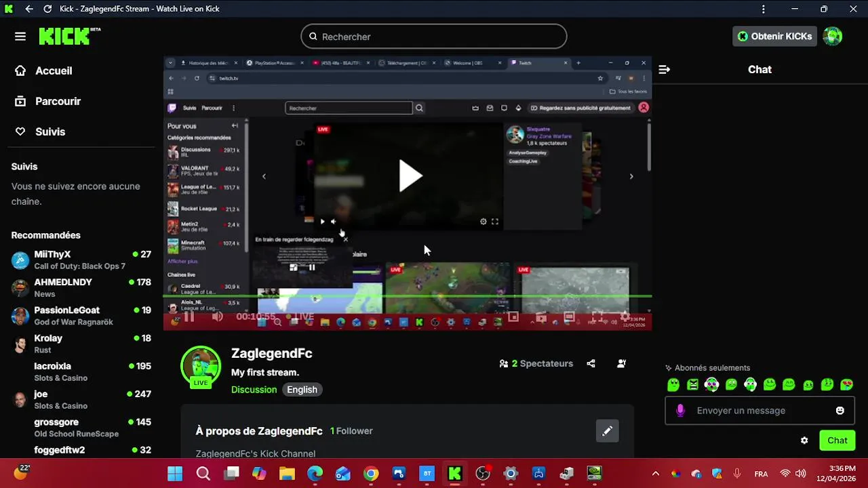Viewport: 868px width, 488px height.
Task: Open Krolay Rust channel
Action: pyautogui.click(x=81, y=344)
